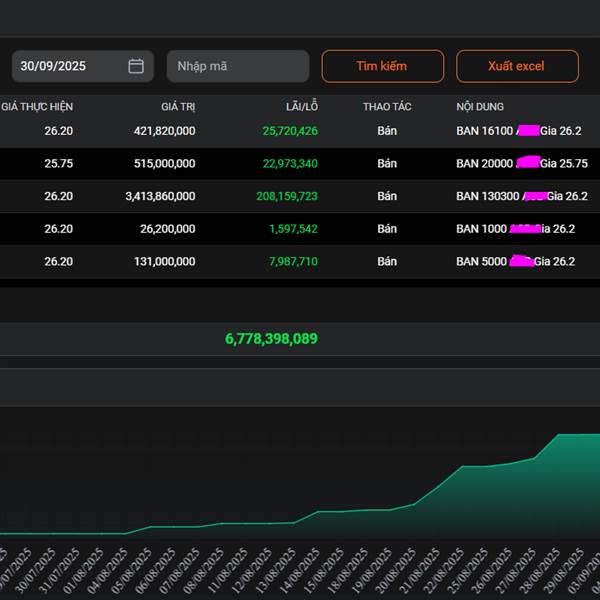Image resolution: width=600 pixels, height=600 pixels.
Task: Click the LÃI/LỖ column header
Action: click(301, 106)
